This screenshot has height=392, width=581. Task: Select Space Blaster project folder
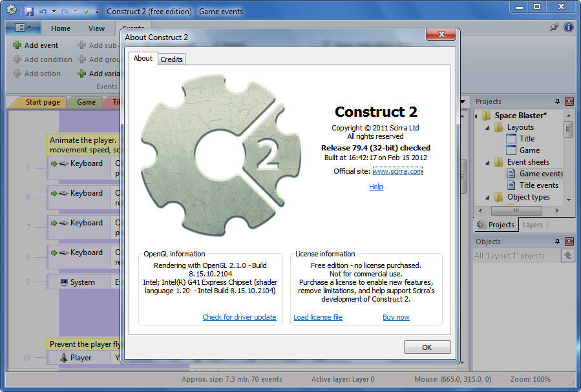click(x=520, y=116)
